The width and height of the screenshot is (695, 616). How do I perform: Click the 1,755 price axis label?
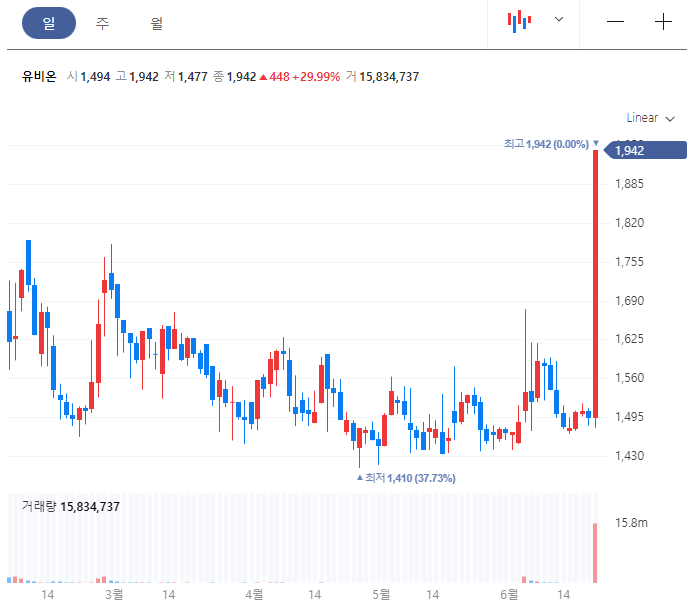tap(629, 261)
